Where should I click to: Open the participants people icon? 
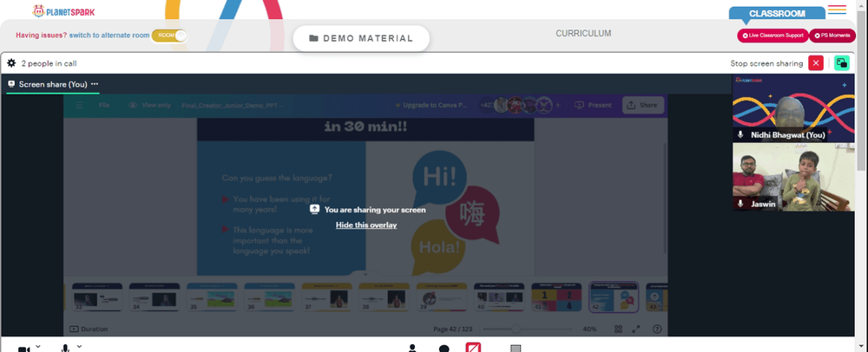point(412,349)
